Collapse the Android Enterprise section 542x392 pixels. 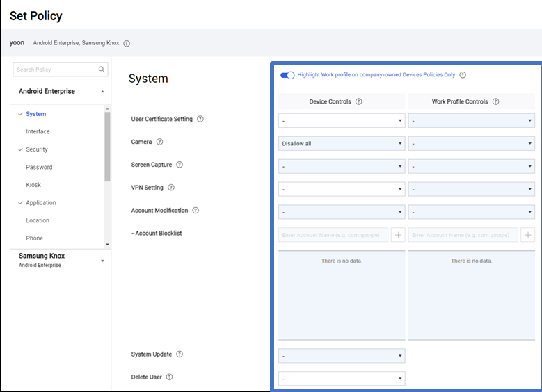click(102, 92)
